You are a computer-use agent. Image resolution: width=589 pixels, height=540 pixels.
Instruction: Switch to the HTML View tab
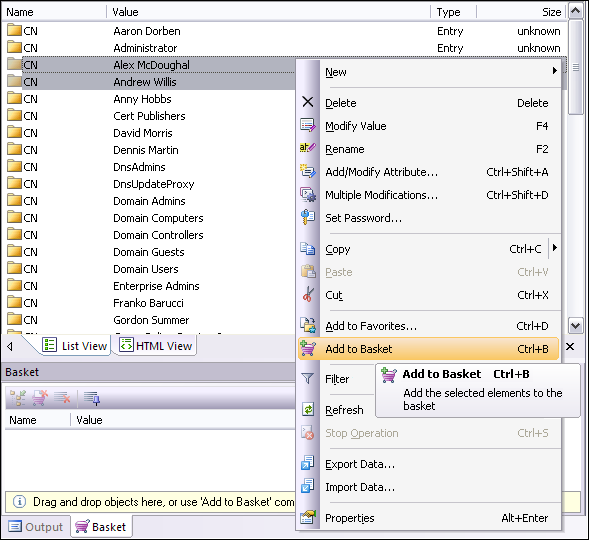(157, 345)
